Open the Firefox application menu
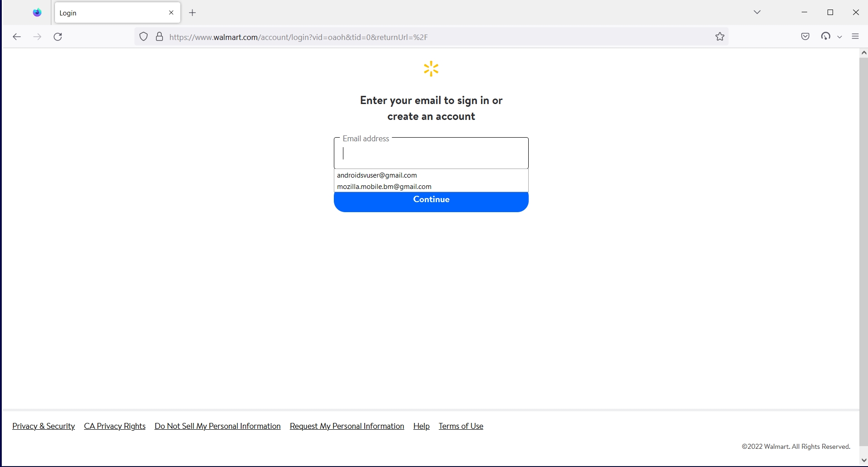 tap(856, 36)
